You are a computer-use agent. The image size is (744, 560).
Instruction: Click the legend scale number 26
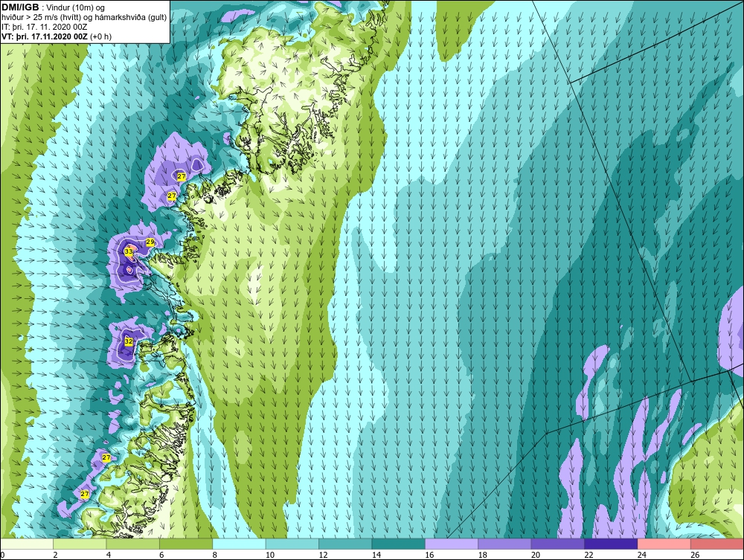(695, 556)
